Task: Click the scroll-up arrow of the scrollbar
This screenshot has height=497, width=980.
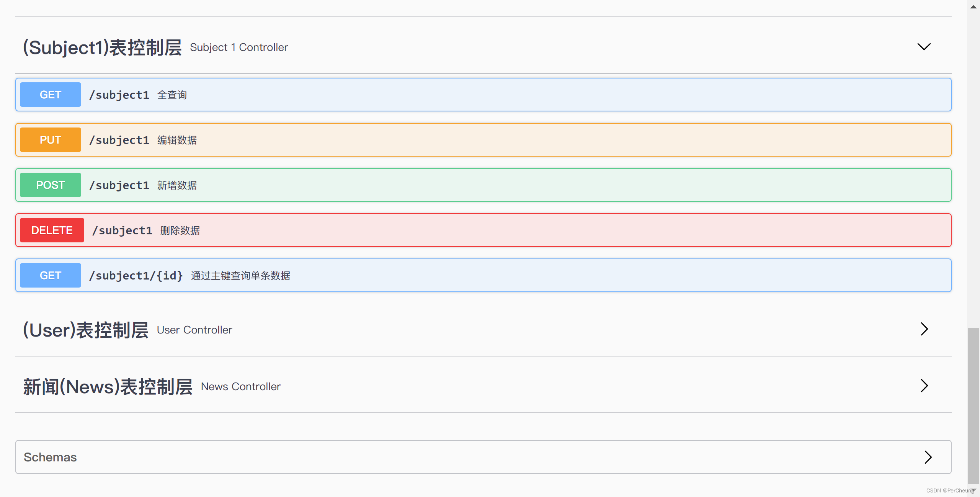Action: [973, 7]
